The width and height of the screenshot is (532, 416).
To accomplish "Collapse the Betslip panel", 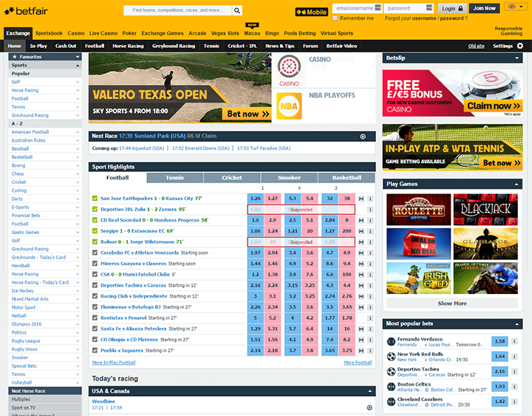I will [x=516, y=58].
